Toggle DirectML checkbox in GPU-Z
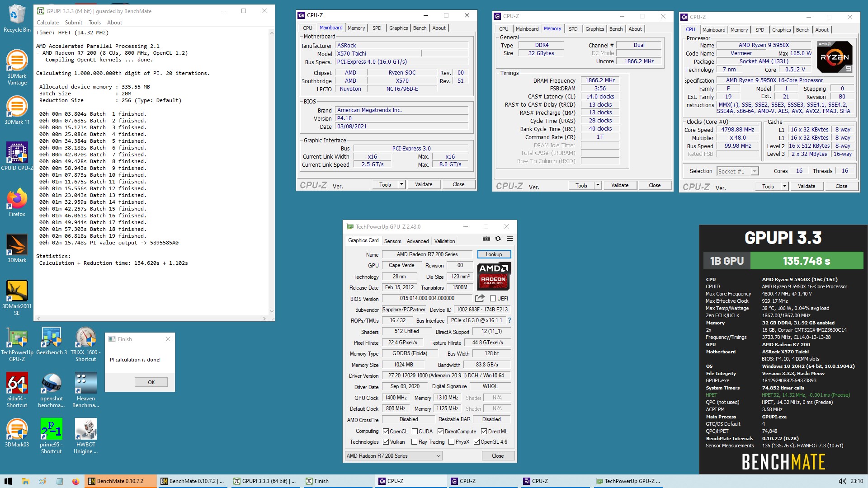 [x=484, y=432]
